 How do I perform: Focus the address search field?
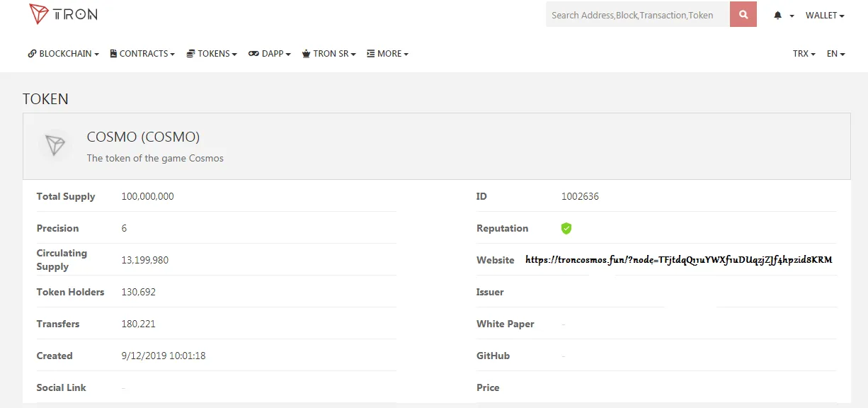tap(638, 14)
